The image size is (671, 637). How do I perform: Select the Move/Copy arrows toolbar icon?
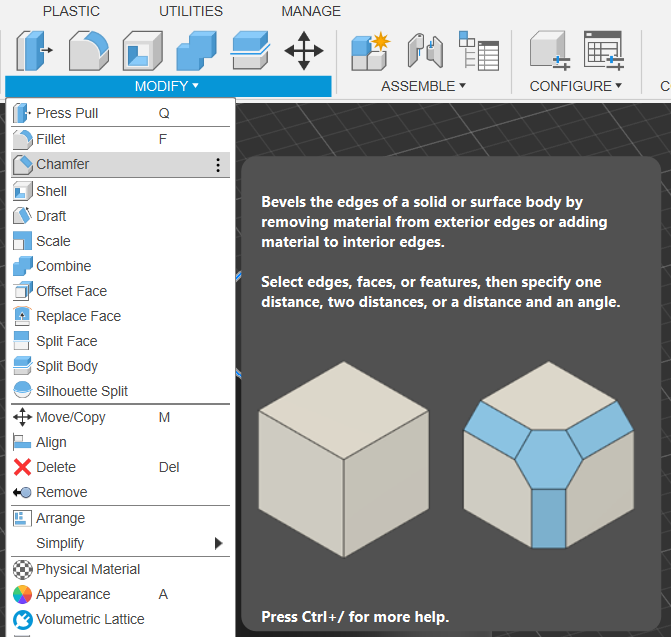click(303, 50)
